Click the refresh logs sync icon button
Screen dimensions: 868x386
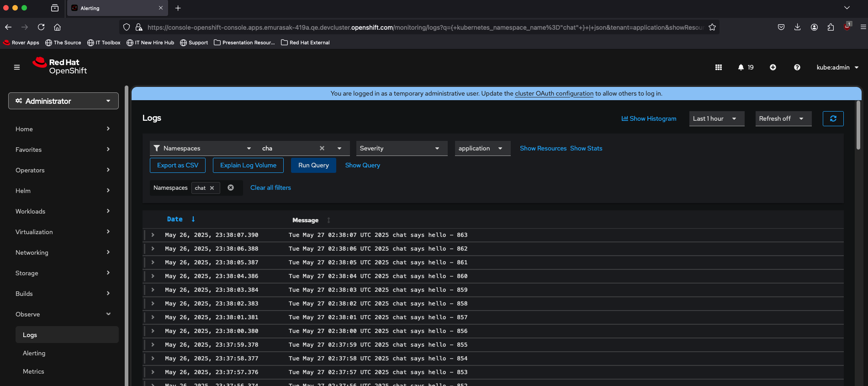tap(833, 118)
